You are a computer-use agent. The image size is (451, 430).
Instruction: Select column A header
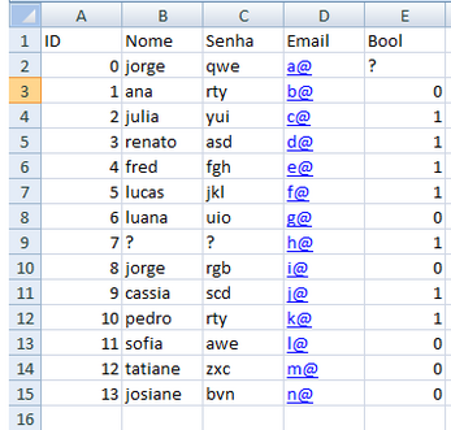click(81, 15)
